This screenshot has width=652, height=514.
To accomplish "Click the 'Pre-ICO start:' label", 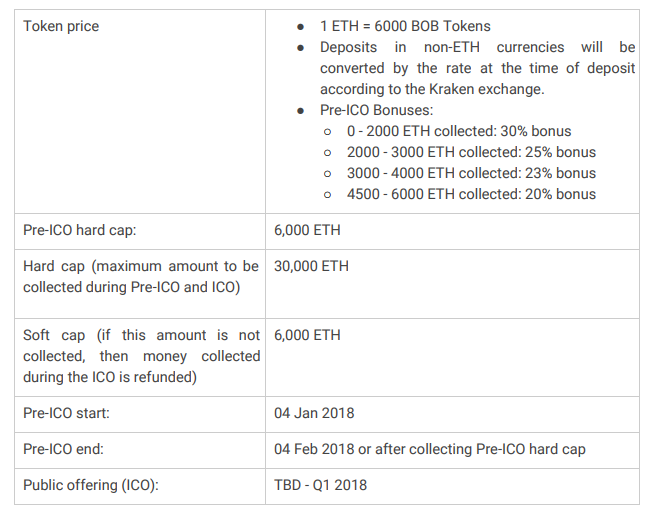I will [66, 413].
